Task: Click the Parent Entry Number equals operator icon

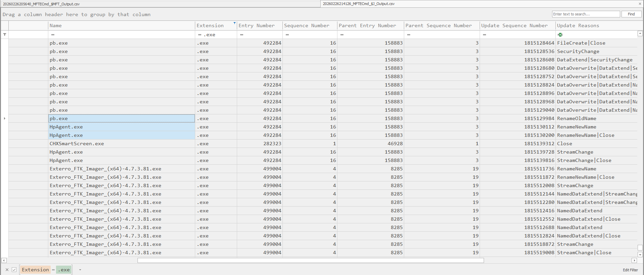Action: point(342,35)
